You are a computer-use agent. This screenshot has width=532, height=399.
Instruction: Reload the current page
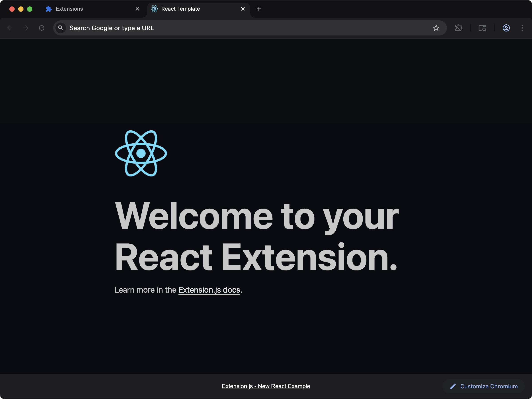click(x=42, y=28)
